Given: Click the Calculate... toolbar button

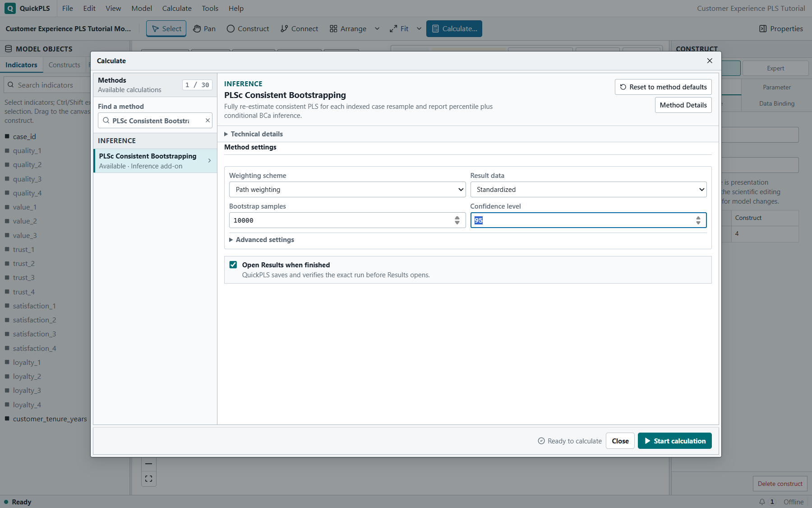Looking at the screenshot, I should 454,28.
